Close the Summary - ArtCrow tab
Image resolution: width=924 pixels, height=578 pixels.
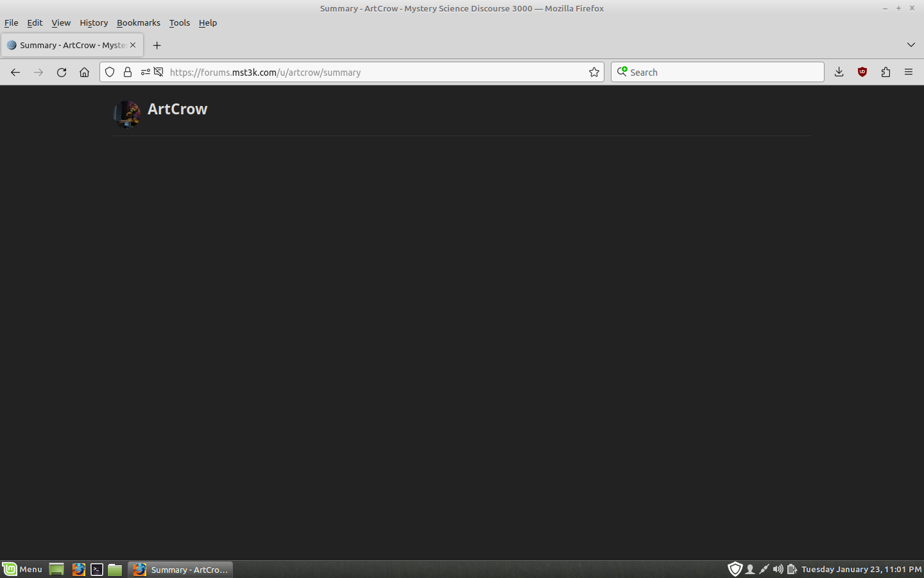pyautogui.click(x=133, y=45)
